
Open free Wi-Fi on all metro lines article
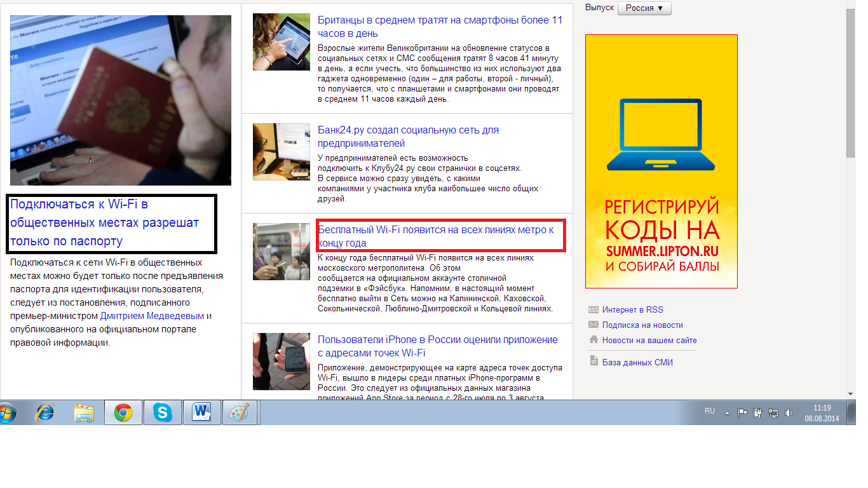pos(436,236)
